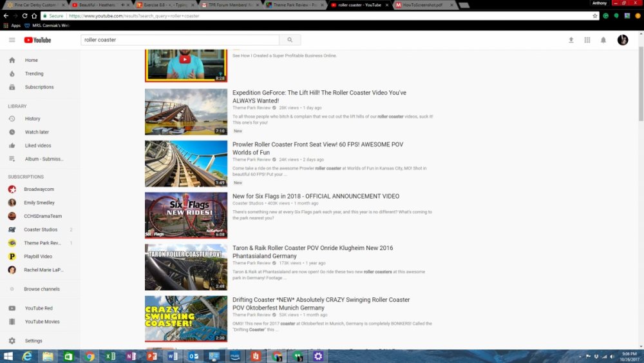This screenshot has height=363, width=644.
Task: Click Browse channels in the sidebar
Action: tap(42, 289)
